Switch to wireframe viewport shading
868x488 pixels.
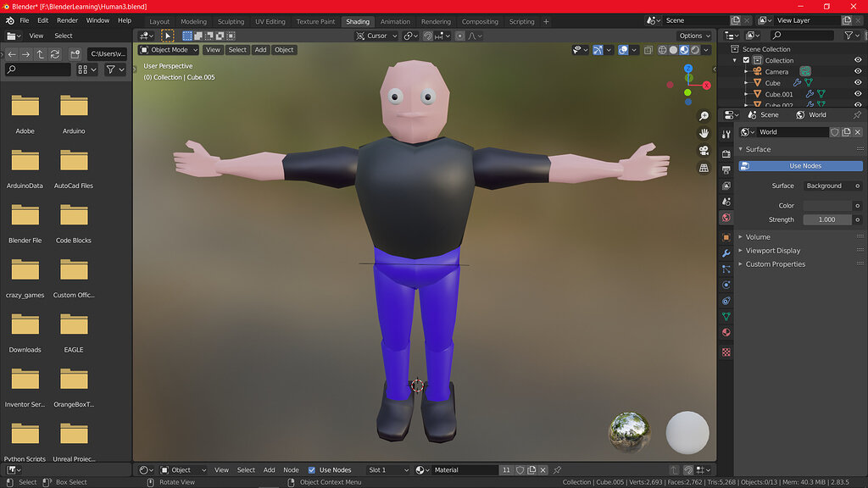click(x=662, y=50)
